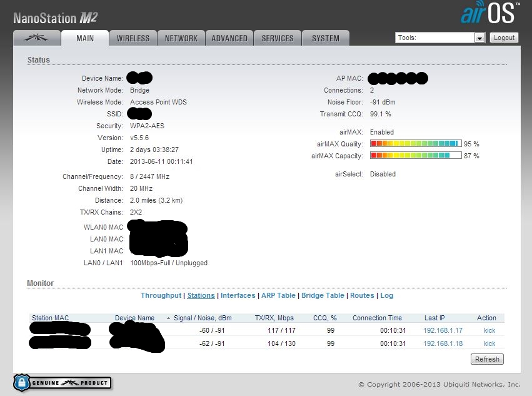Click the Access Point WDS value
532x396 pixels.
click(x=158, y=102)
